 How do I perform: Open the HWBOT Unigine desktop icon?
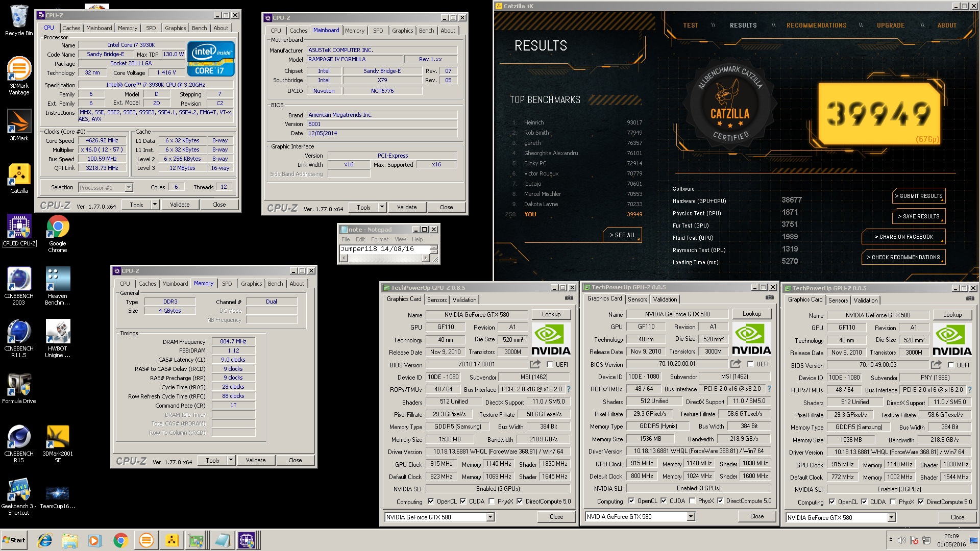click(x=58, y=339)
